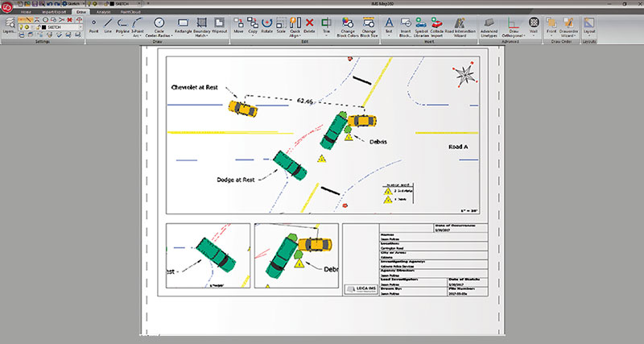Open Change Block Colors tool
This screenshot has height=344, width=644.
349,27
